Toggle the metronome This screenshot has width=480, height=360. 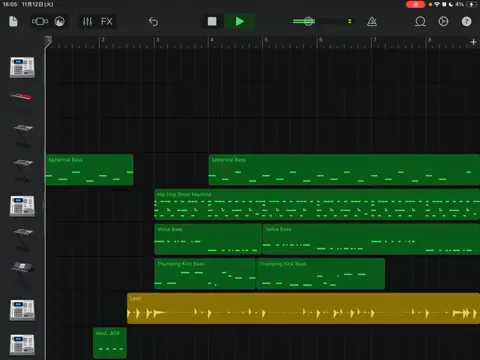pos(372,22)
